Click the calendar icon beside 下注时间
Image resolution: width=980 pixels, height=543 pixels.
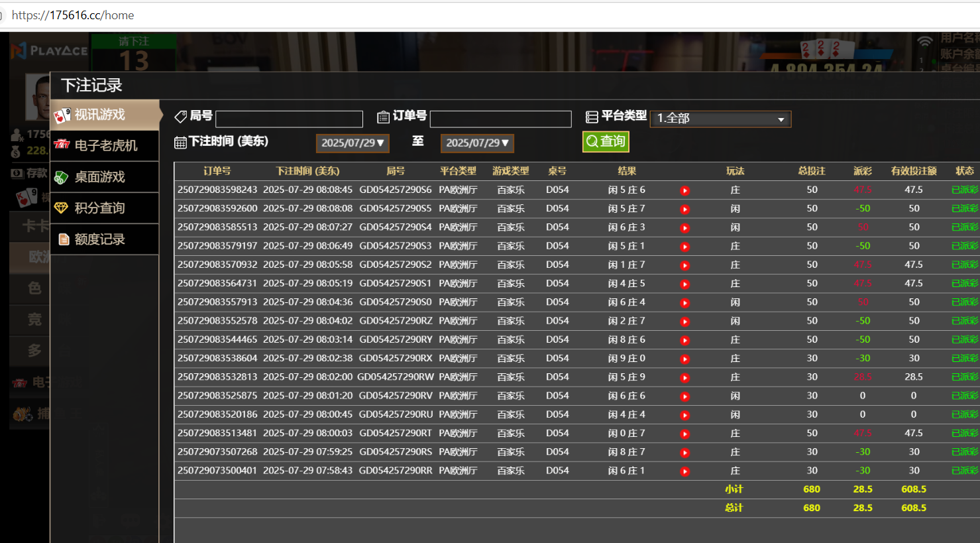(180, 143)
